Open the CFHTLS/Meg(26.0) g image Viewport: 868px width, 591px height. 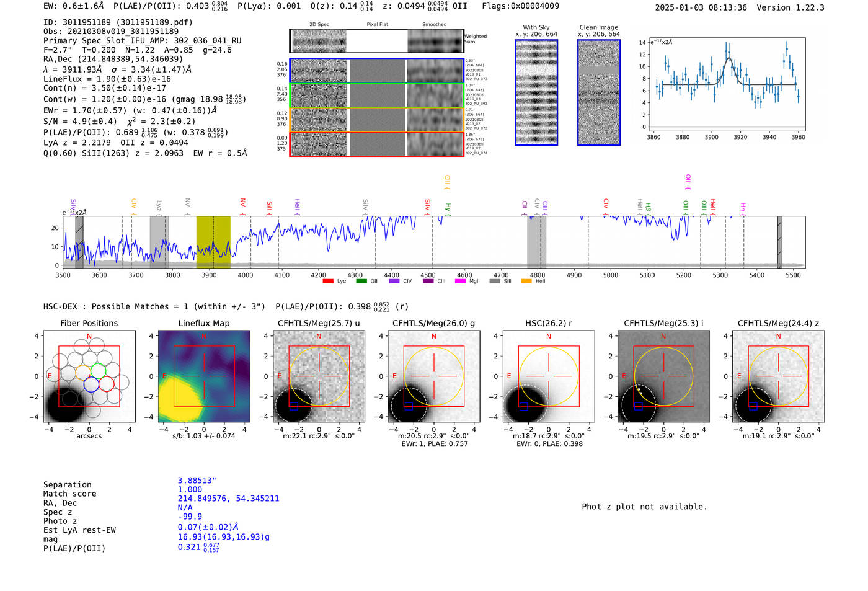(x=434, y=376)
